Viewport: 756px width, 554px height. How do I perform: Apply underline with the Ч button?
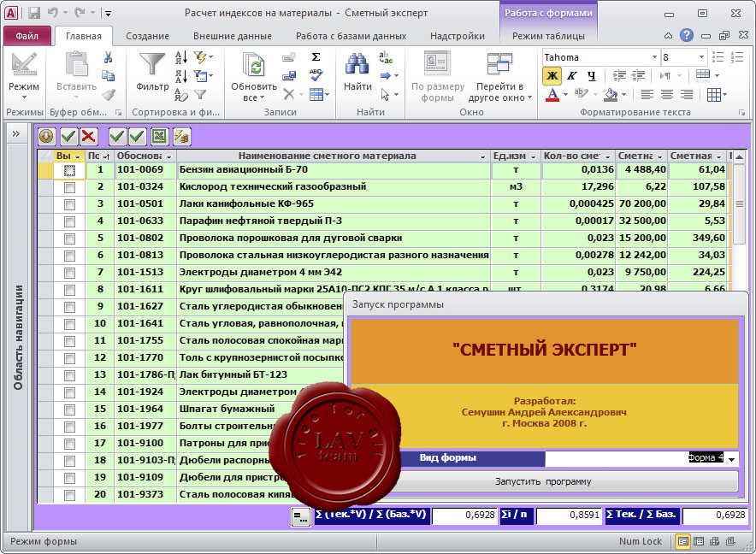[592, 76]
